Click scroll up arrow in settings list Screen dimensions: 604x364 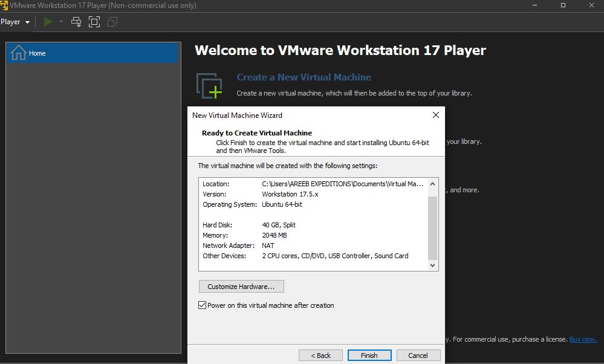(432, 184)
